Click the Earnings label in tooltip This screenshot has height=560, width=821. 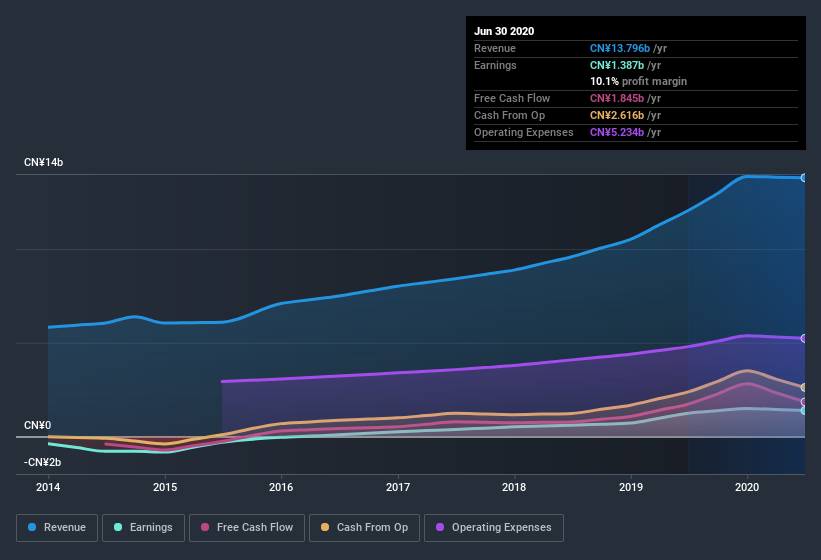tap(495, 65)
